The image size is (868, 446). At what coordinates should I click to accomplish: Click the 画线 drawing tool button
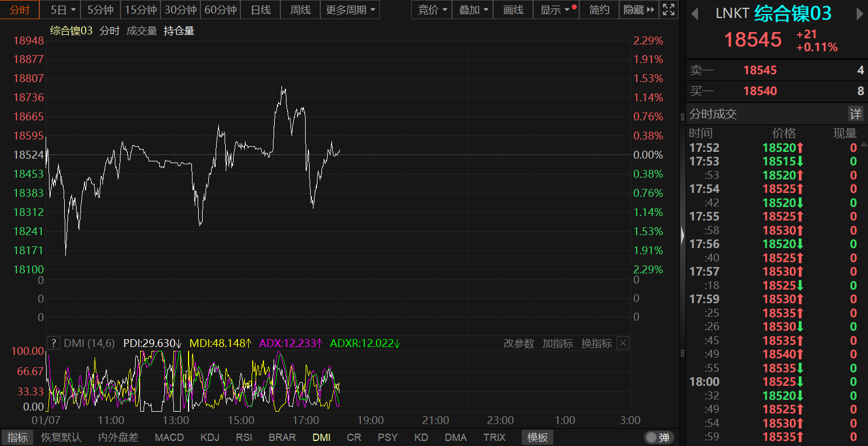[513, 10]
